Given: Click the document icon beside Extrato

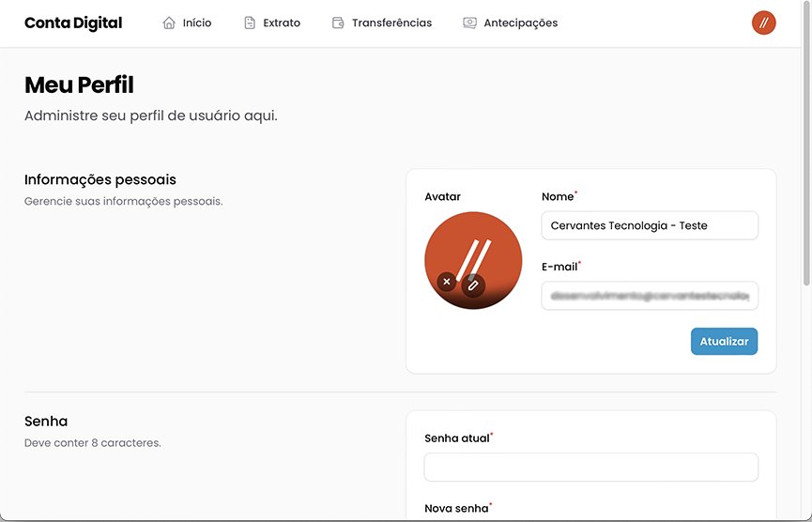Looking at the screenshot, I should (250, 23).
